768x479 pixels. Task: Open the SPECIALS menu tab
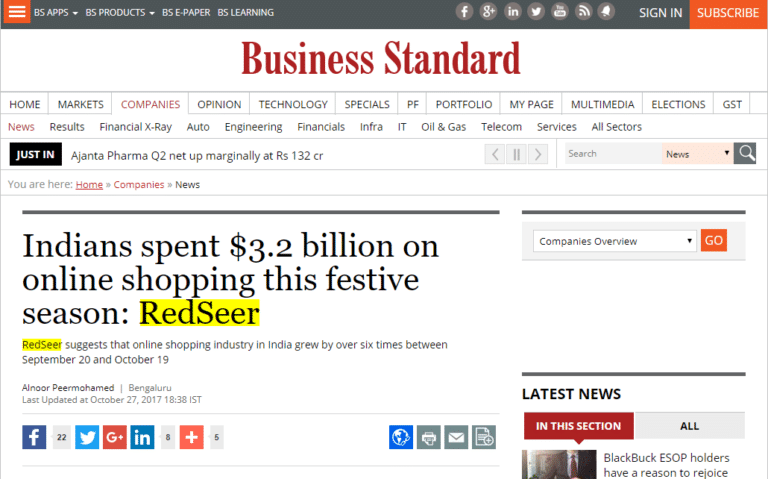(x=367, y=104)
